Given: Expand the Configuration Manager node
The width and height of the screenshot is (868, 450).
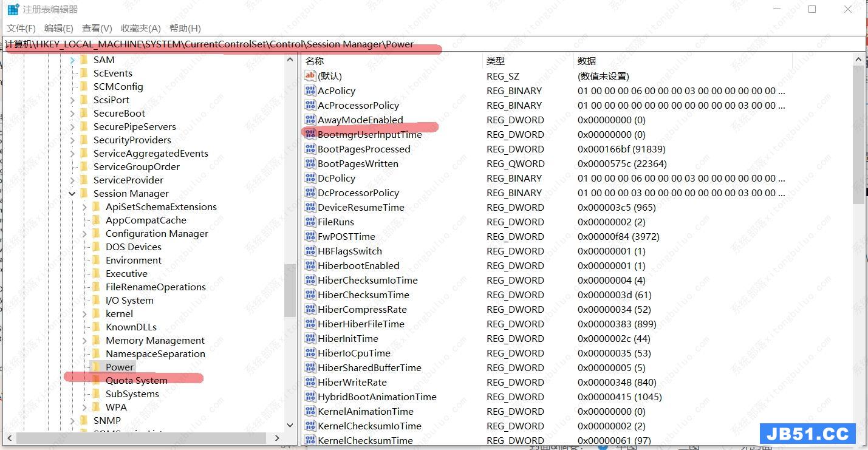Looking at the screenshot, I should (x=84, y=234).
